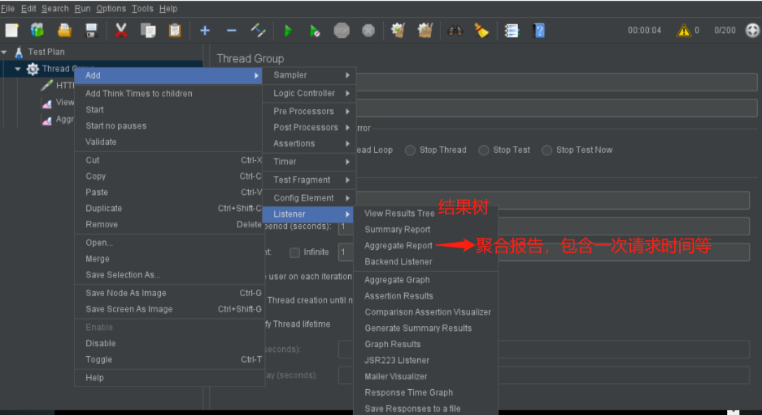Select View Results Tree listener
This screenshot has height=415, width=762.
(x=399, y=213)
